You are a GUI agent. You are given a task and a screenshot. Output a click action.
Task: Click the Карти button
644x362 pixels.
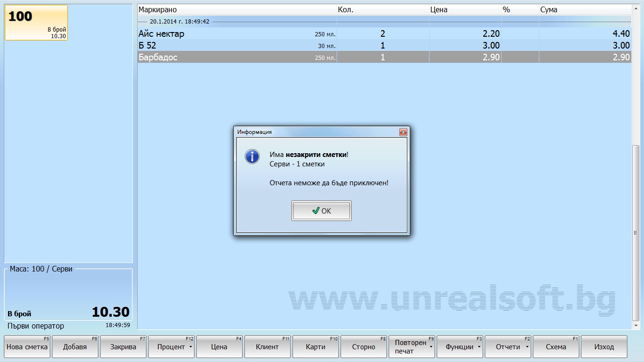click(315, 347)
